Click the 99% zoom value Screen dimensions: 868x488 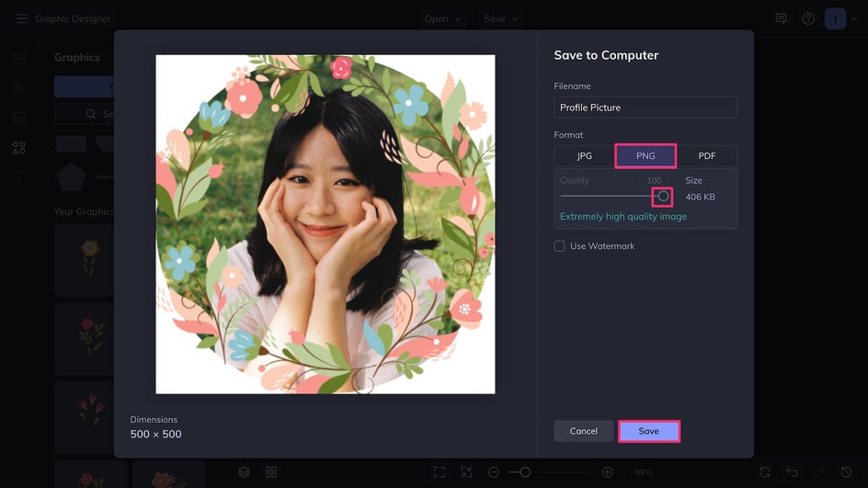coord(644,472)
